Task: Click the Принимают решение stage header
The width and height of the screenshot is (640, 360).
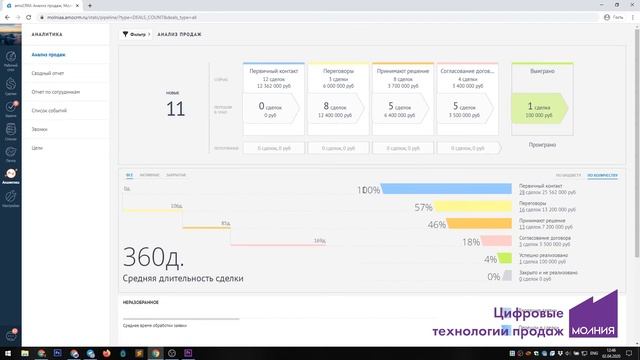Action: (x=402, y=71)
